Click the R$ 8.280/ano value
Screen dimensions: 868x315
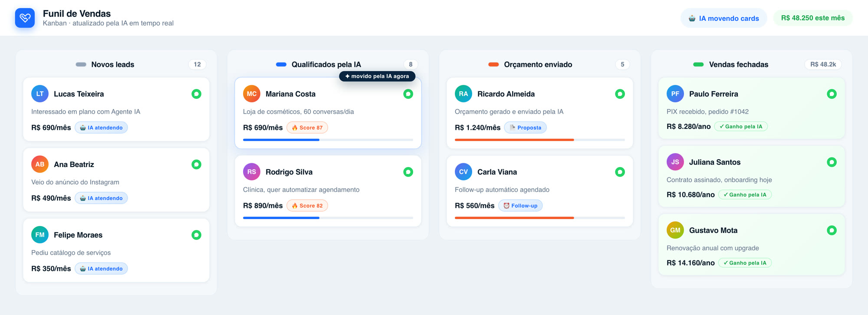coord(688,127)
